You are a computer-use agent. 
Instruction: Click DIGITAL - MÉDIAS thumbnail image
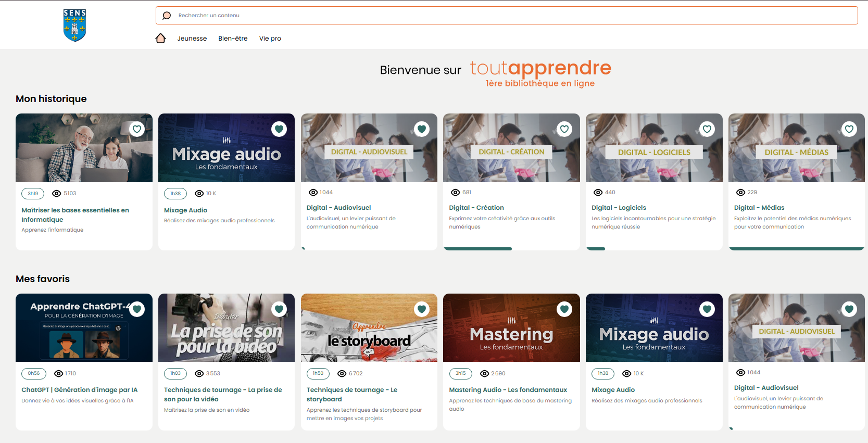tap(797, 148)
